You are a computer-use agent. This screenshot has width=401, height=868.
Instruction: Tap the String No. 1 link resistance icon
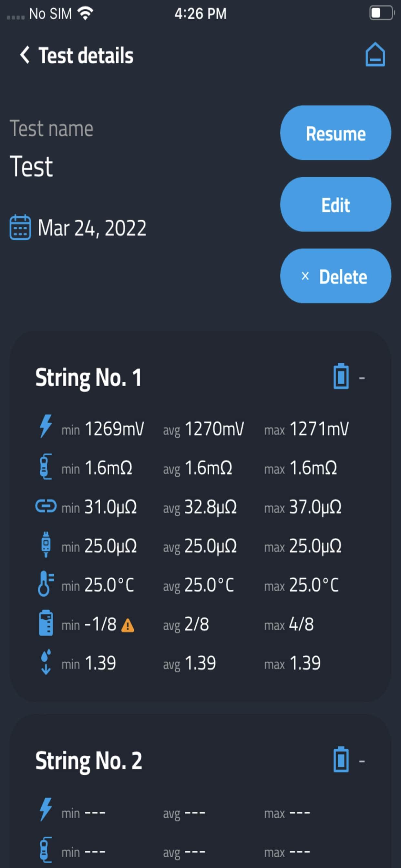point(46,506)
